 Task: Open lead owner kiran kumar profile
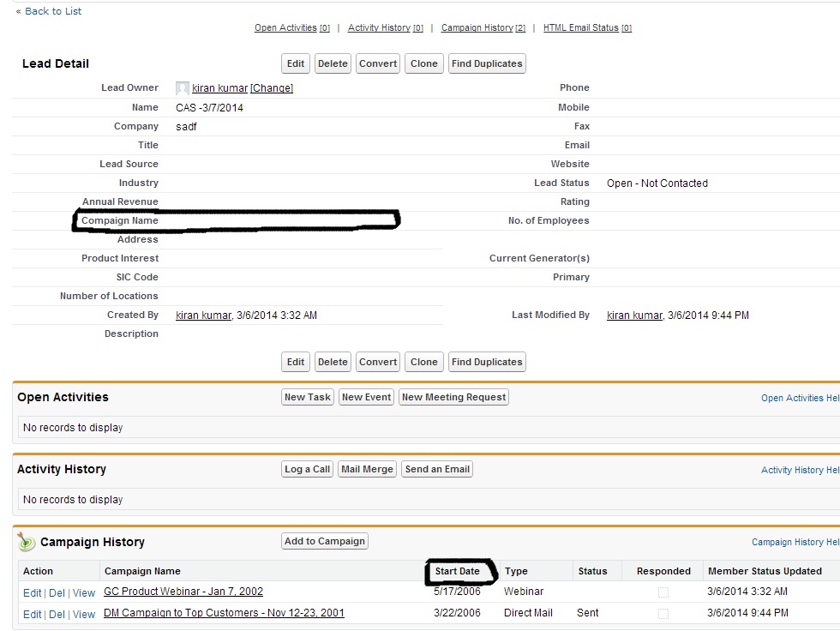[219, 87]
